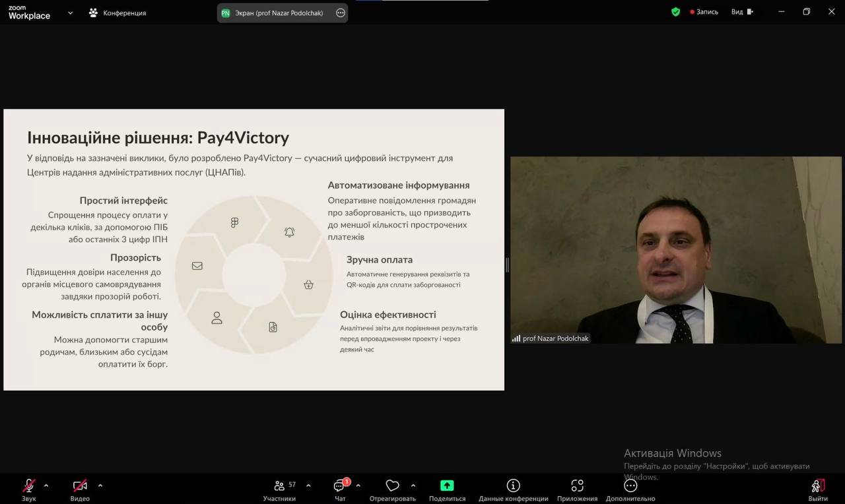Click the divider handle between slide and video
This screenshot has height=504, width=845.
click(x=507, y=265)
